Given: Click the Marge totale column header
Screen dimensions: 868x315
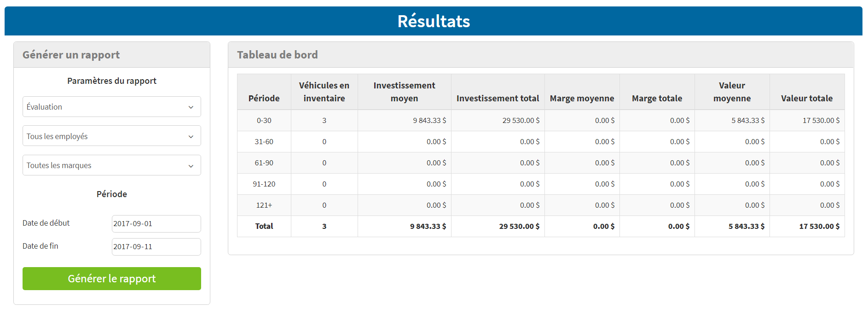Looking at the screenshot, I should pyautogui.click(x=657, y=98).
